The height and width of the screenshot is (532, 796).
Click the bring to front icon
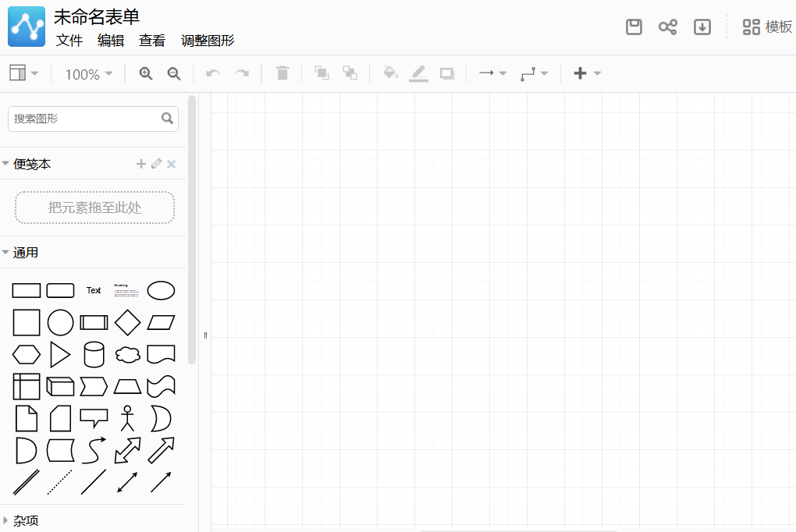(x=322, y=73)
